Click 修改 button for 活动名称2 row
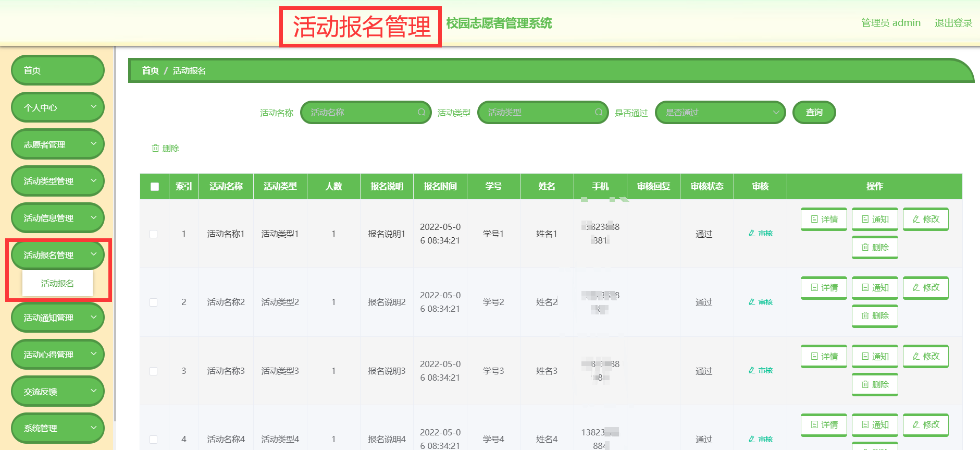Image resolution: width=980 pixels, height=450 pixels. tap(926, 288)
